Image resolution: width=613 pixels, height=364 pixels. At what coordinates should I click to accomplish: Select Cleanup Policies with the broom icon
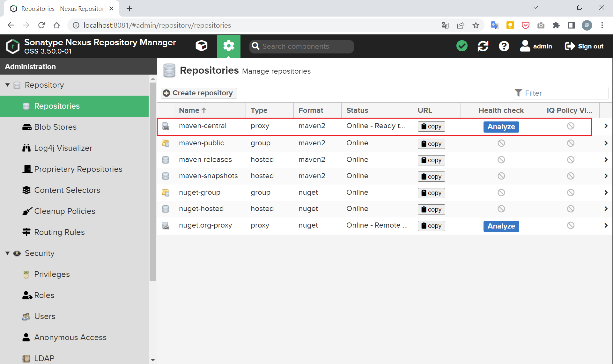[27, 211]
